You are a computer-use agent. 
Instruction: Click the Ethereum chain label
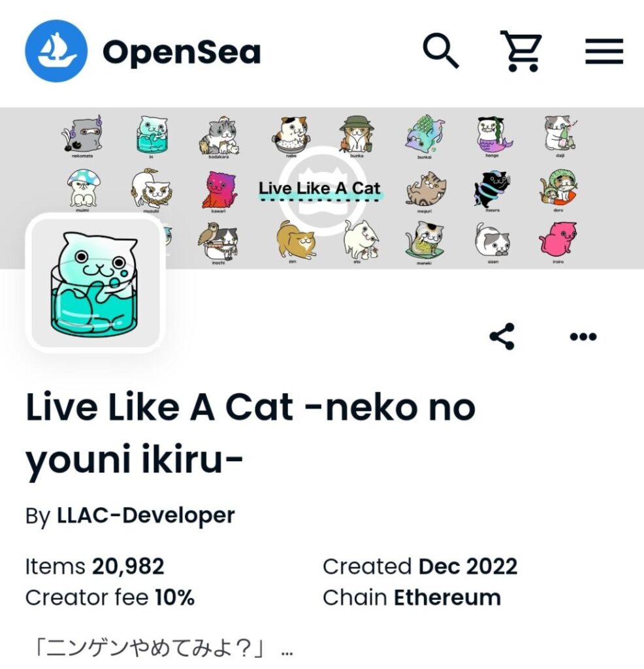pos(447,597)
